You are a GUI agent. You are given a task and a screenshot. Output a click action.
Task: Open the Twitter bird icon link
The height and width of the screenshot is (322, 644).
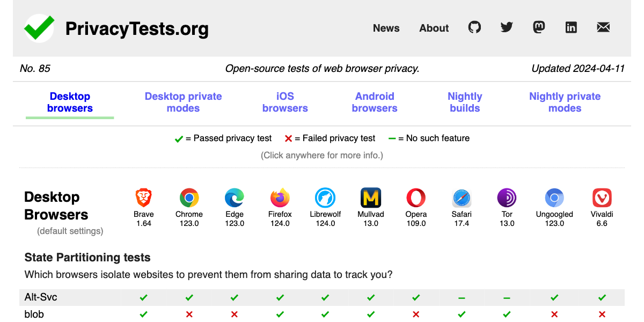tap(507, 27)
